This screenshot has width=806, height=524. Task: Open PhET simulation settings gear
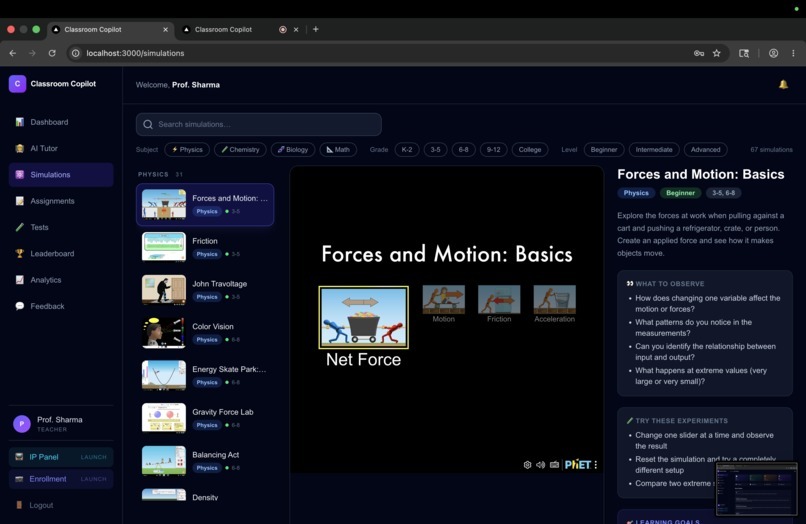pos(527,464)
